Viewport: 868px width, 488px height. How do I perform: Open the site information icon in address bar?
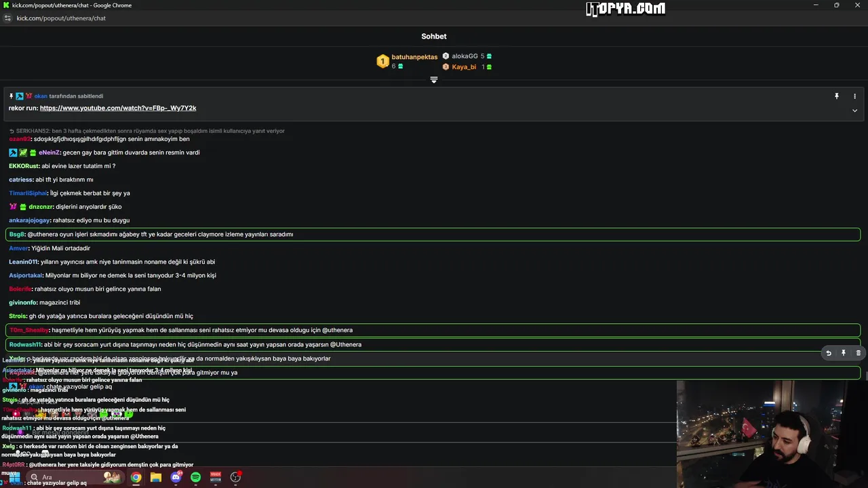pos(8,18)
